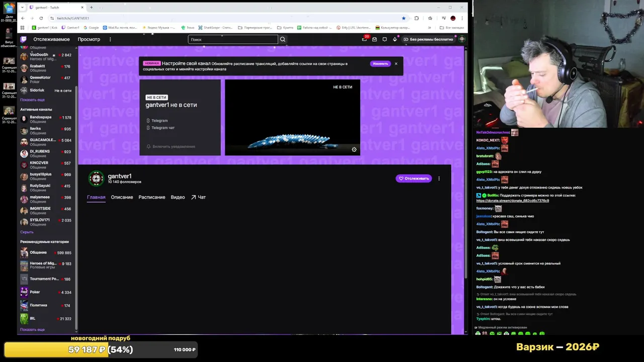The width and height of the screenshot is (644, 362).
Task: Click the search magnifier button
Action: pos(283,39)
